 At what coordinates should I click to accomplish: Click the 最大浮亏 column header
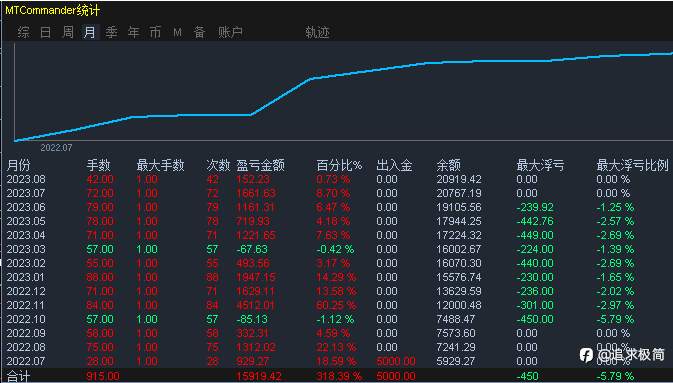pos(540,165)
